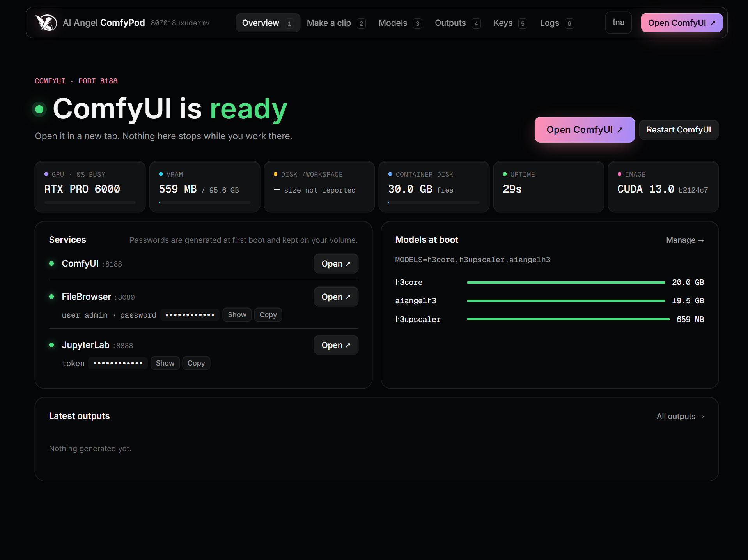Click the ComfyPod brand title text
This screenshot has width=748, height=560.
click(x=104, y=23)
